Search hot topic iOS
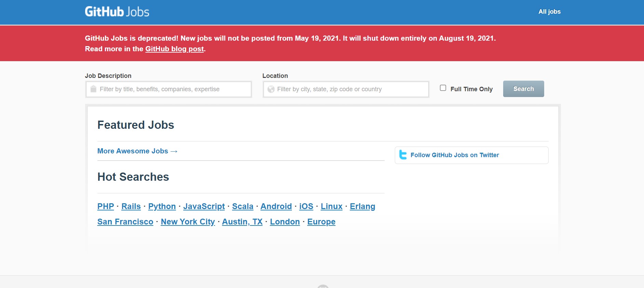 [x=306, y=206]
